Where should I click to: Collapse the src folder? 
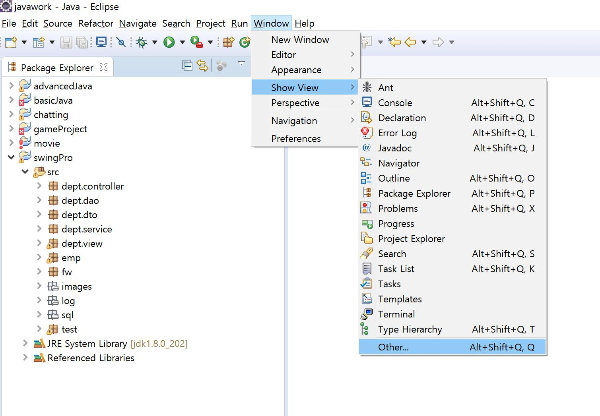[x=25, y=171]
